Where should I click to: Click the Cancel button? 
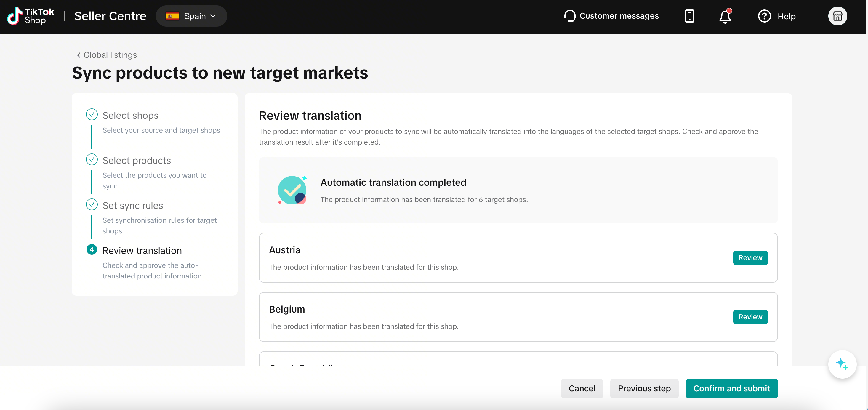(582, 388)
